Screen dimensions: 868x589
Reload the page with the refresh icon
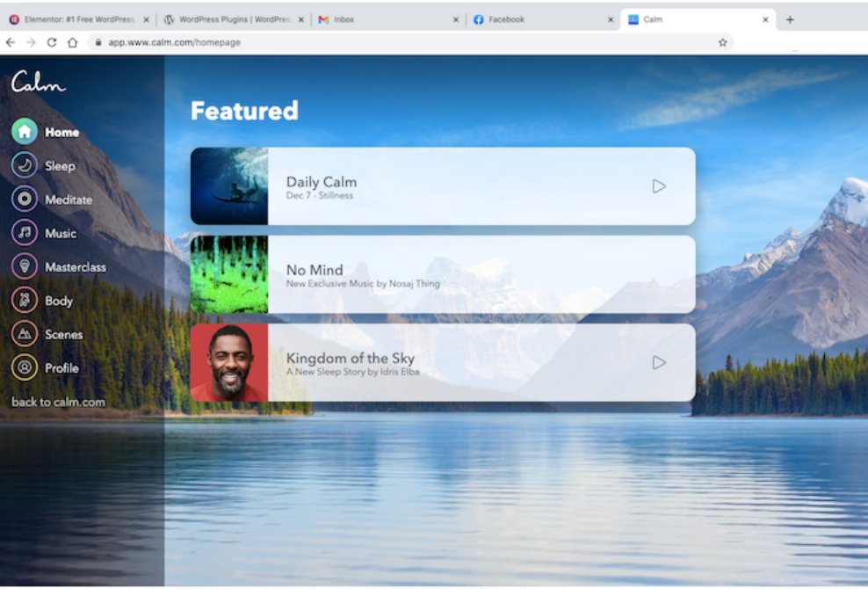[x=52, y=42]
